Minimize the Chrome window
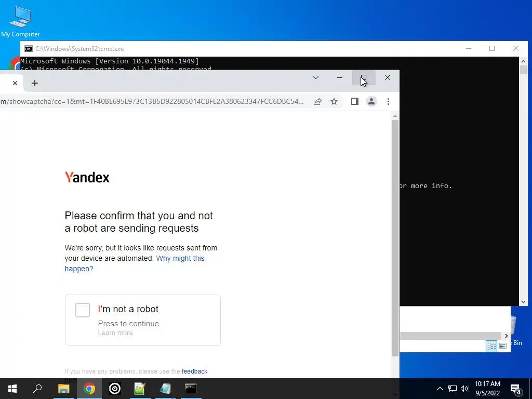The image size is (532, 399). tap(340, 78)
